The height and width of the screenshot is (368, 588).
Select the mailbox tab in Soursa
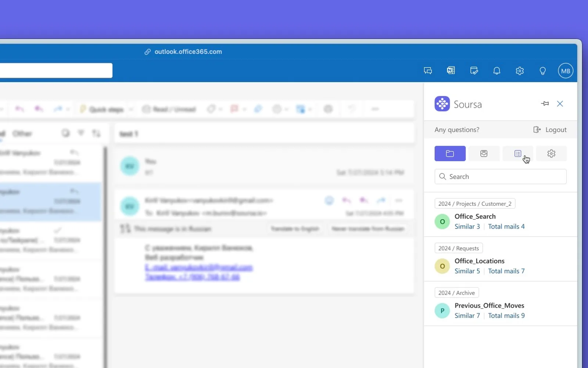tap(484, 153)
